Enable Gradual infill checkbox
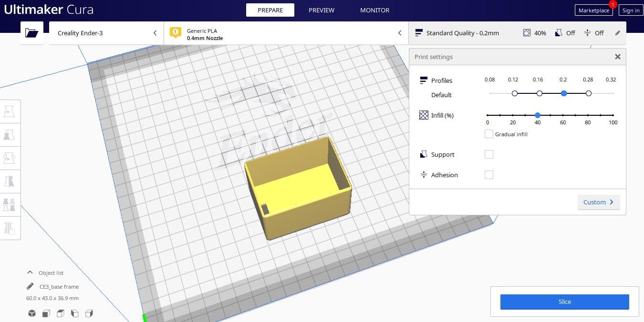This screenshot has height=322, width=644. [x=488, y=134]
